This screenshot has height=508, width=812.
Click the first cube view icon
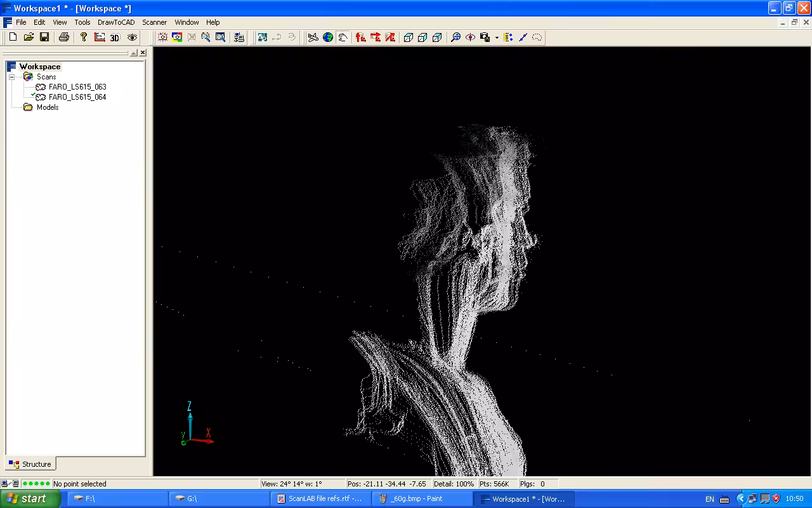(409, 37)
